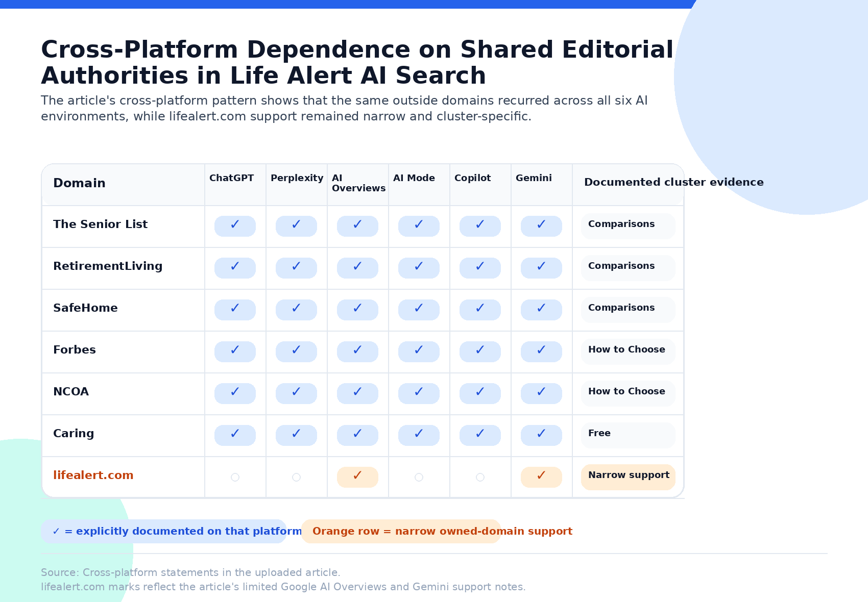This screenshot has height=602, width=868.
Task: Click Caring row label
Action: [x=74, y=434]
